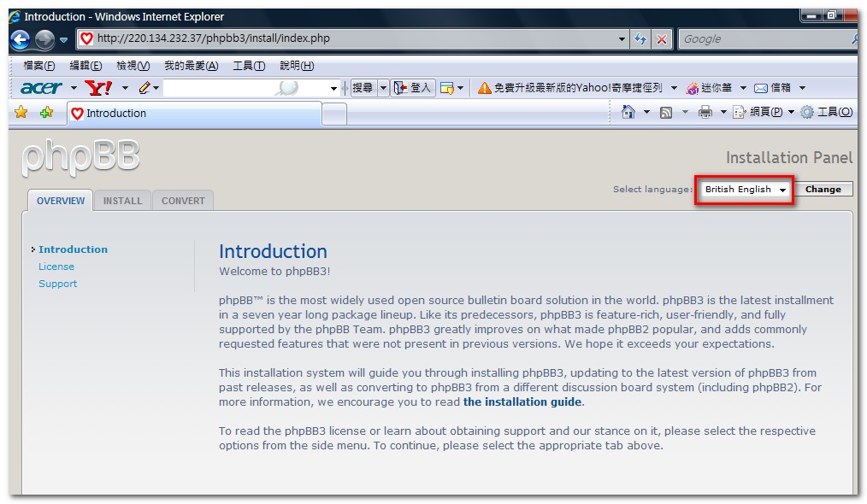Open the License page in sidebar

56,267
